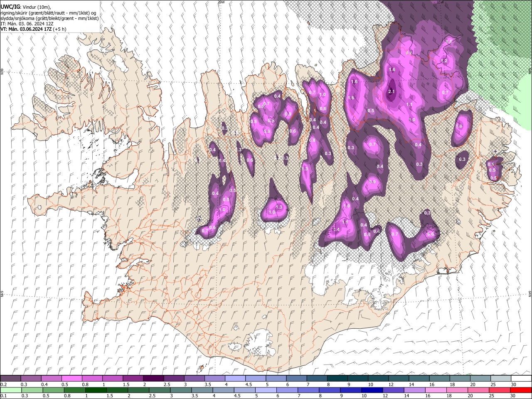The width and height of the screenshot is (532, 399).
Task: Select rain scale swatch between 7 and 8
Action: click(x=308, y=390)
